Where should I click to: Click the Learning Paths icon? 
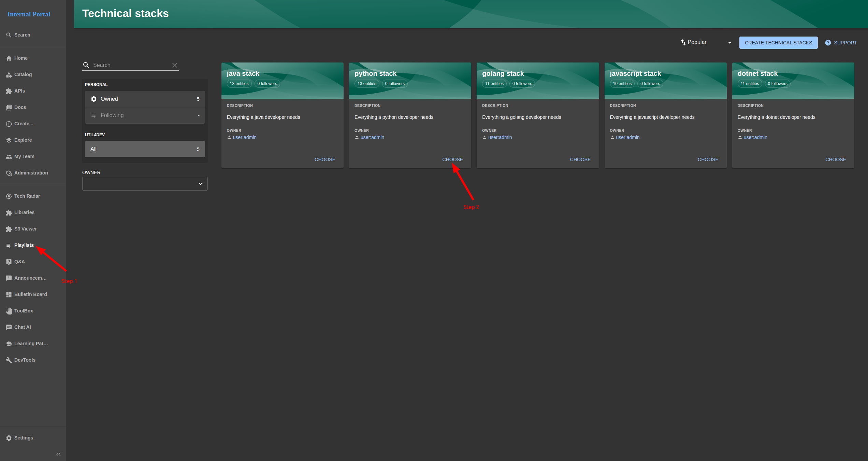9,344
